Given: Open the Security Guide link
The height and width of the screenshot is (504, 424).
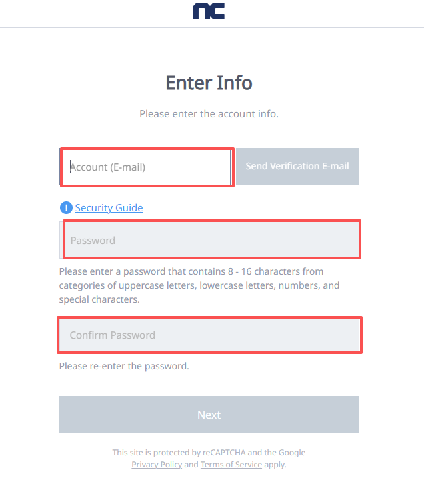Looking at the screenshot, I should [109, 207].
